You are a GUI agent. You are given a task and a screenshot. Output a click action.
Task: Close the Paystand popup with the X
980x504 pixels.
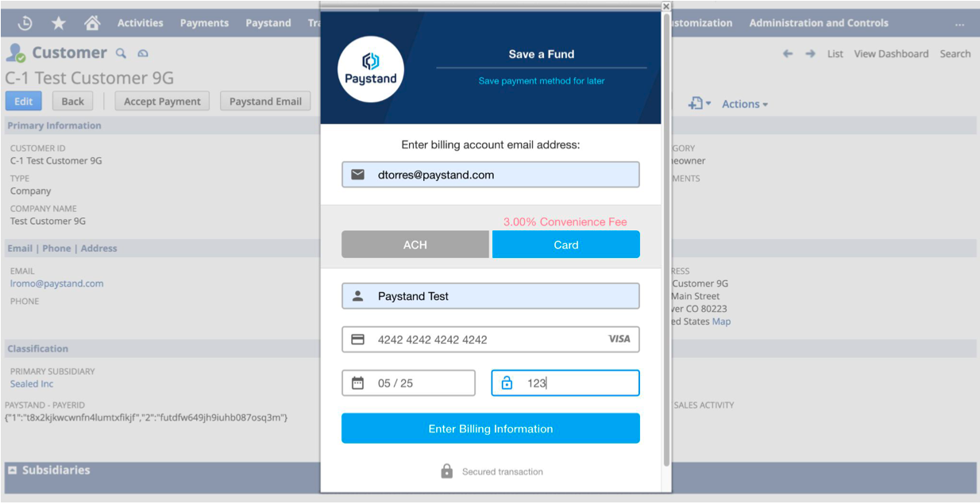[666, 6]
